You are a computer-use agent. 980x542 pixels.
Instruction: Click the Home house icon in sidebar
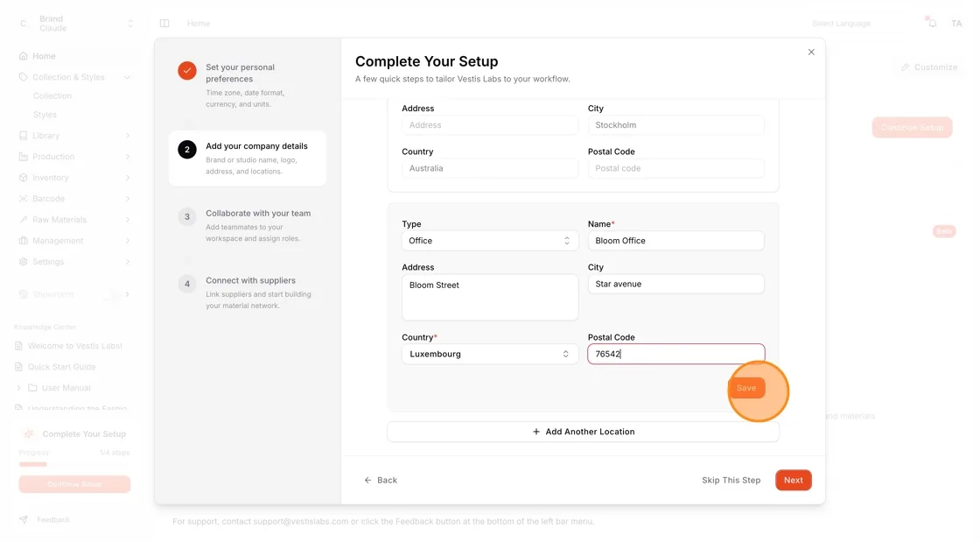(23, 56)
